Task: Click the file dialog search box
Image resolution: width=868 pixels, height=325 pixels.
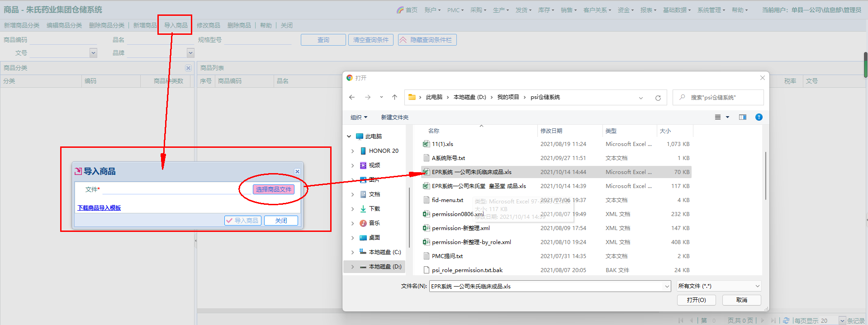Action: tap(722, 97)
